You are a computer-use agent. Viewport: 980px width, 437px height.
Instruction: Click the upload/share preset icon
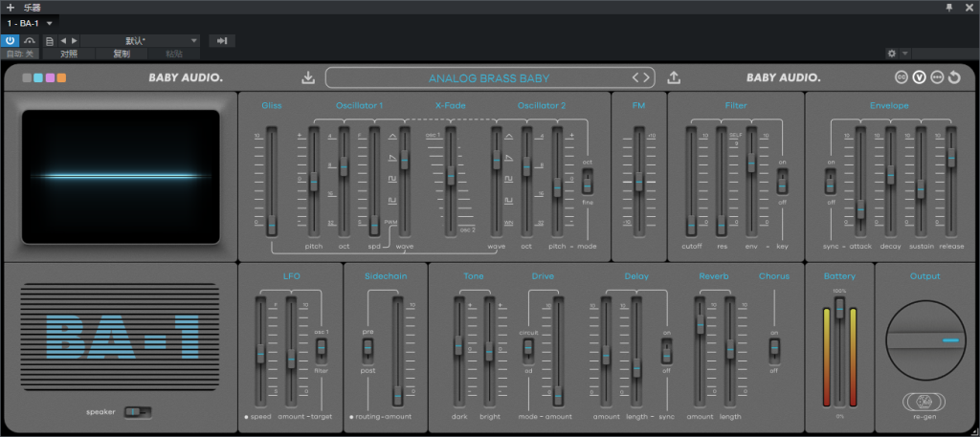pos(673,78)
